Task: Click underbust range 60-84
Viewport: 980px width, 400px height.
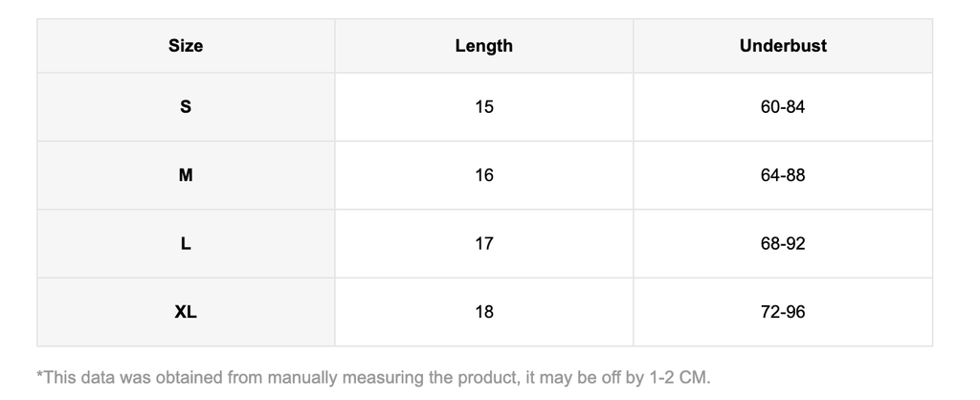Action: click(783, 107)
